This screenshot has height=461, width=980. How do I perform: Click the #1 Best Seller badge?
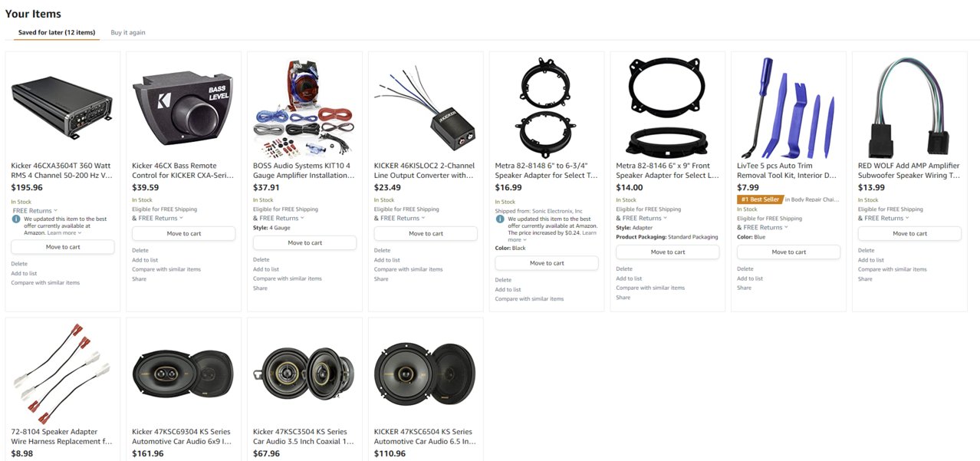(x=760, y=199)
